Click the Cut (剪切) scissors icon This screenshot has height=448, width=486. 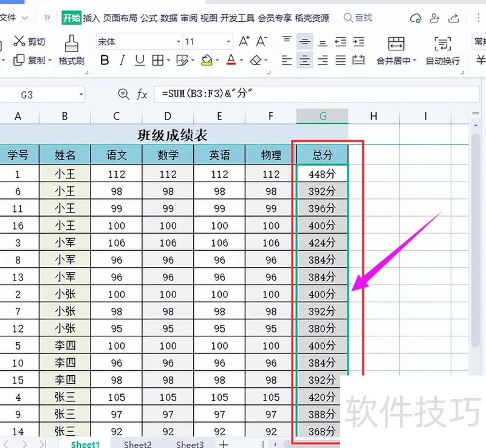pos(20,41)
